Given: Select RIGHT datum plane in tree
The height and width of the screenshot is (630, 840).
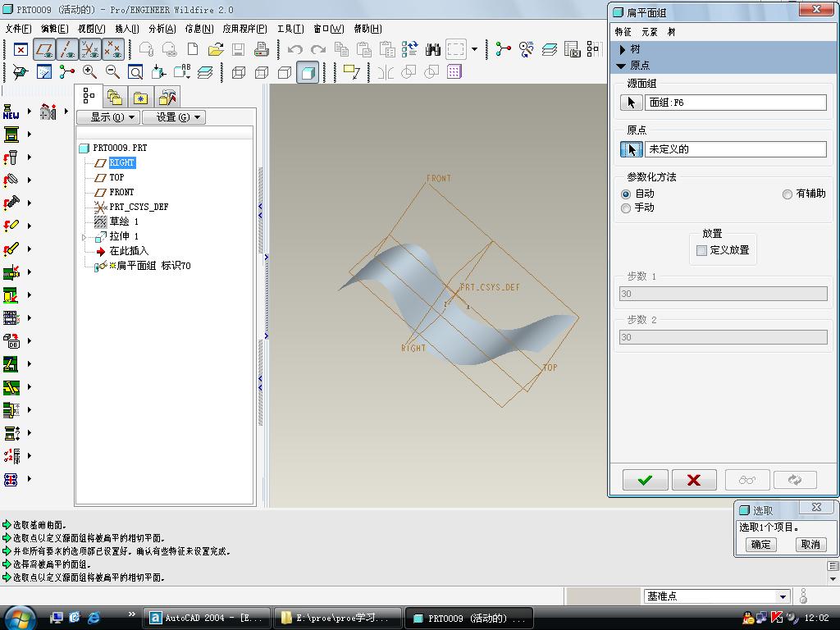Looking at the screenshot, I should pyautogui.click(x=121, y=163).
